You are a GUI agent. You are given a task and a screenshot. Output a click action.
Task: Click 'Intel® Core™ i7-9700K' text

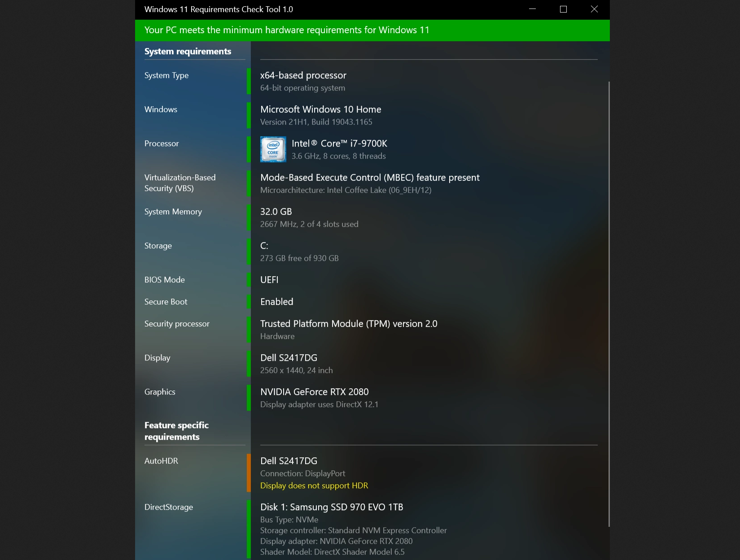click(339, 143)
